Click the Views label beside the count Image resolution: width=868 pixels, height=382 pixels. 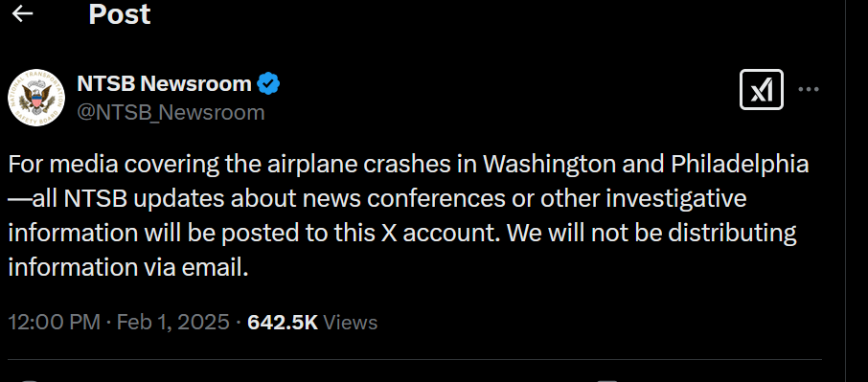click(350, 322)
